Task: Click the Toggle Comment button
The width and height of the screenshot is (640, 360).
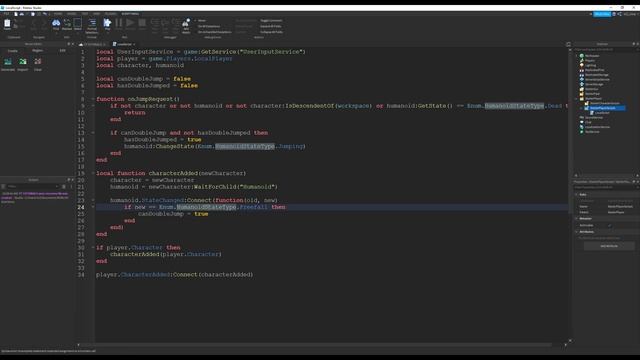Action: click(271, 20)
